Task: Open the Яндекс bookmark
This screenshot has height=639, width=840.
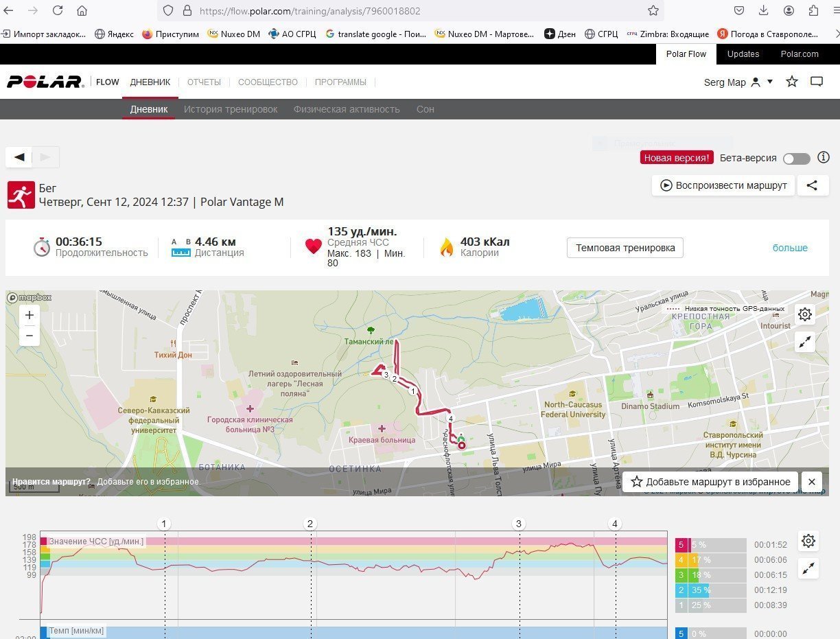Action: click(x=114, y=34)
